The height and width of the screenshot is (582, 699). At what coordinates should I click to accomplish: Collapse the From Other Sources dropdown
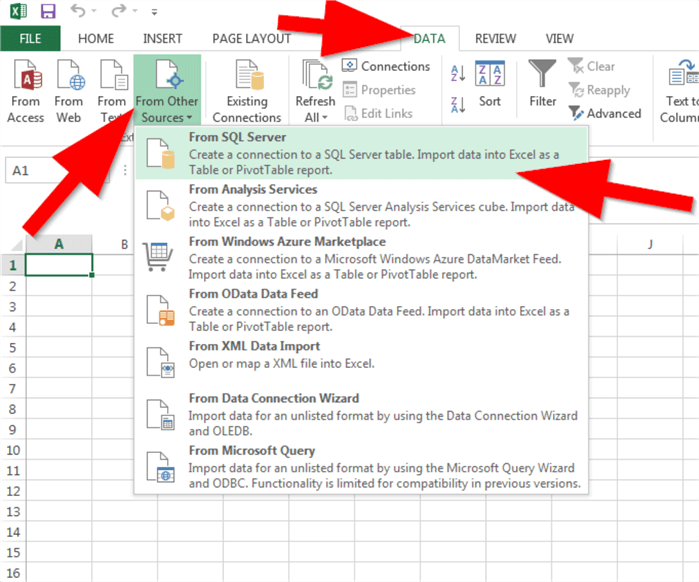point(167,90)
